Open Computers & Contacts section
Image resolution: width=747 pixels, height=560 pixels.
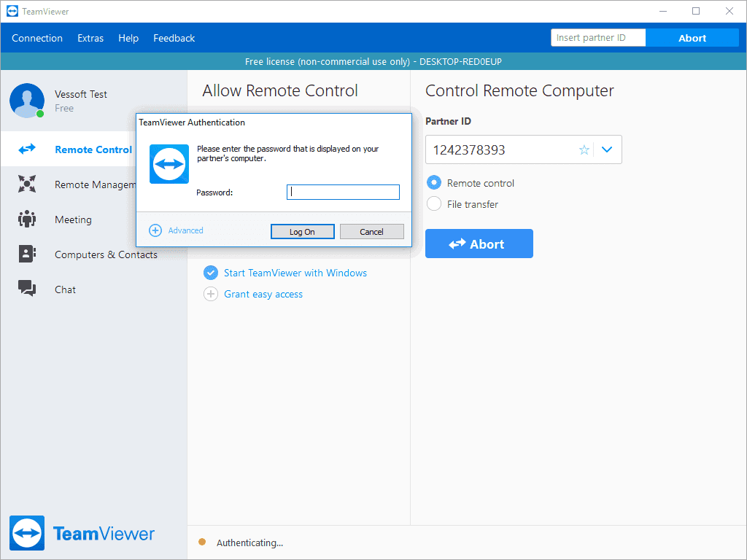(106, 254)
